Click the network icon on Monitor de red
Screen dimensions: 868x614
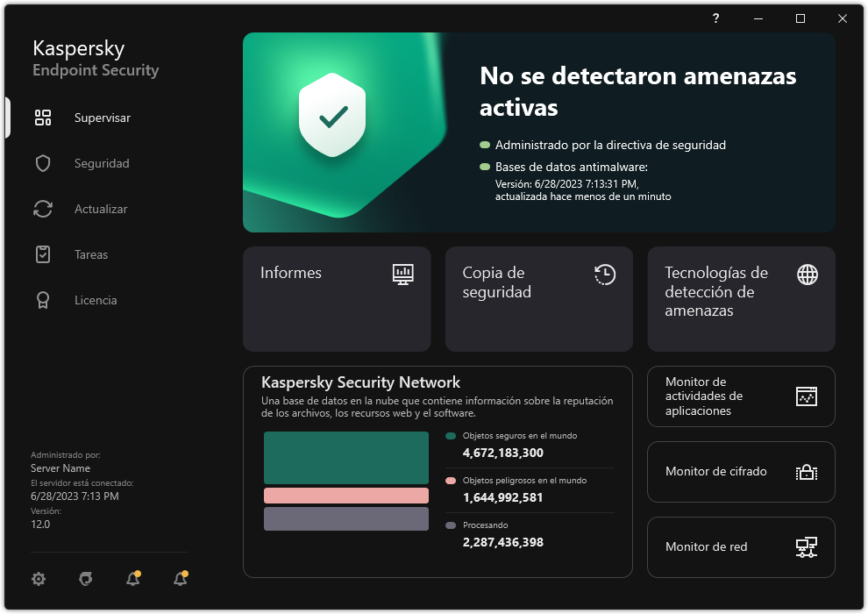[x=806, y=546]
